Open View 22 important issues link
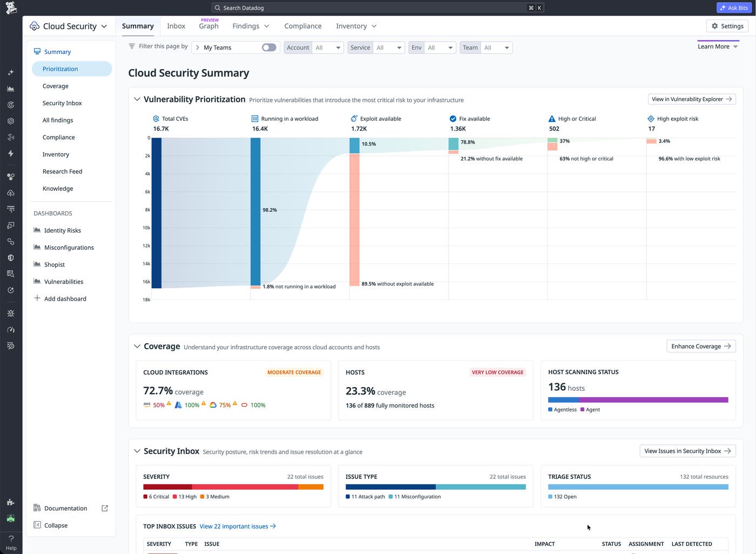The image size is (756, 554). click(x=238, y=526)
